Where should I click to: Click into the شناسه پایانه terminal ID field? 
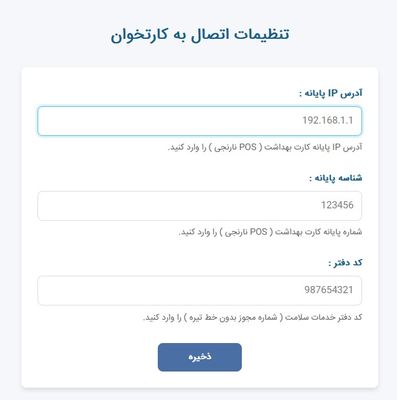[199, 206]
